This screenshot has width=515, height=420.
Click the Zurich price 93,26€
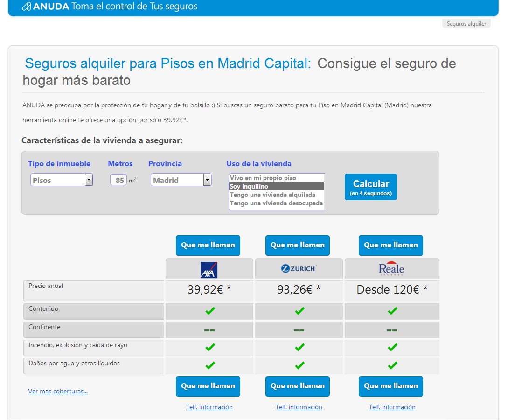(299, 289)
